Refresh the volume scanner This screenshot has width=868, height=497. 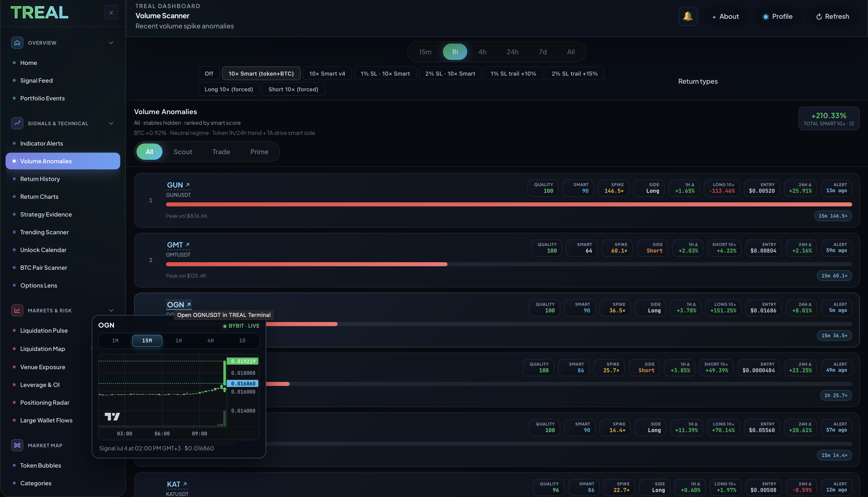[x=832, y=16]
